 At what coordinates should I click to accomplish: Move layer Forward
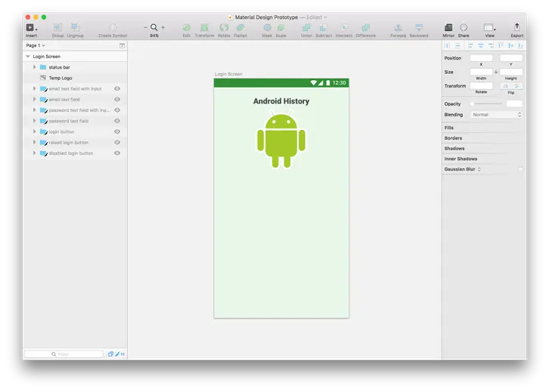point(398,27)
